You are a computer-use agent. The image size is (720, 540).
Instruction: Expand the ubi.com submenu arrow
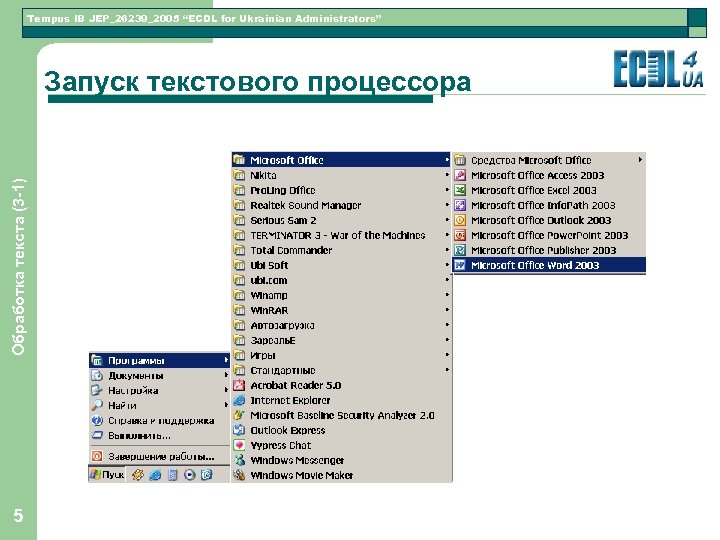point(447,280)
